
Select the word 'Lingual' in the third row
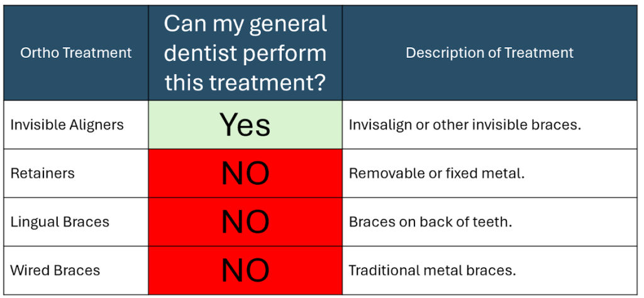tap(33, 223)
